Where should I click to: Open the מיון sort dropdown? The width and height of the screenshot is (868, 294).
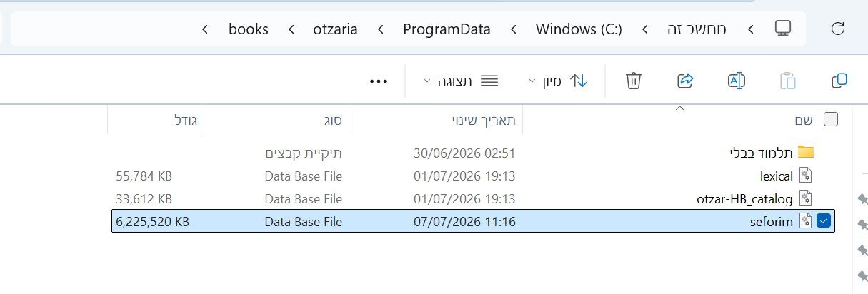click(558, 81)
